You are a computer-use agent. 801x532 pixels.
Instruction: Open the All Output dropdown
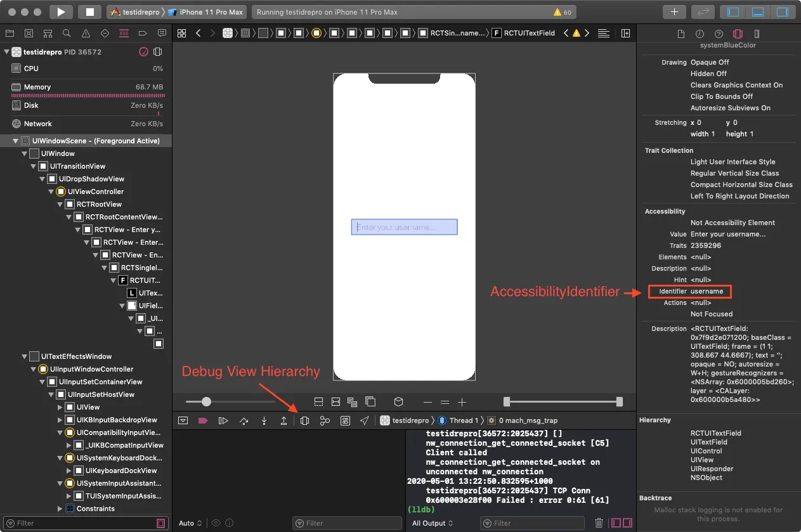433,523
